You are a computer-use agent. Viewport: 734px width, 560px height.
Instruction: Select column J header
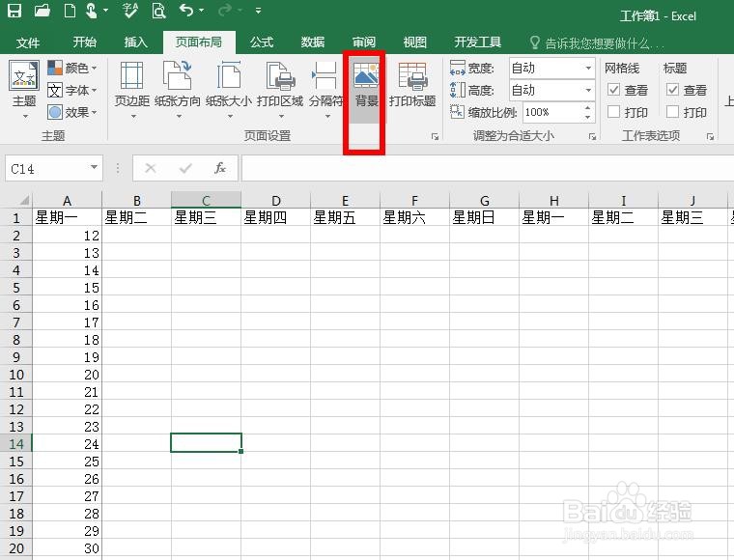pyautogui.click(x=692, y=201)
